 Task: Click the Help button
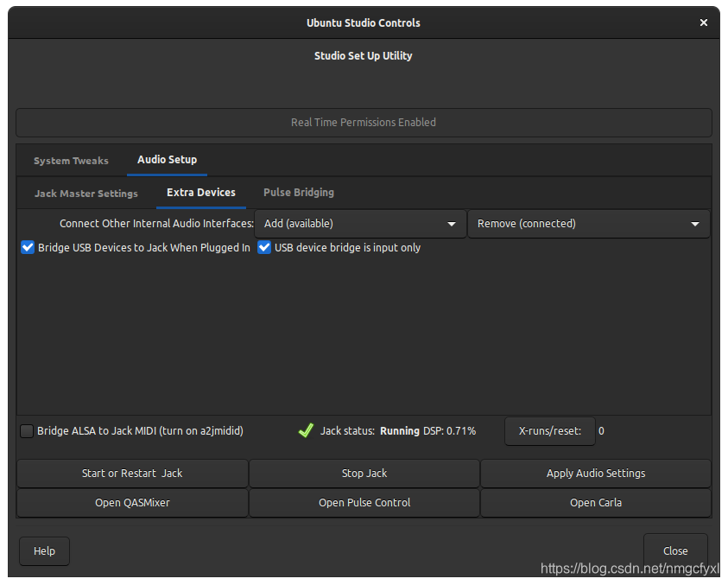45,551
